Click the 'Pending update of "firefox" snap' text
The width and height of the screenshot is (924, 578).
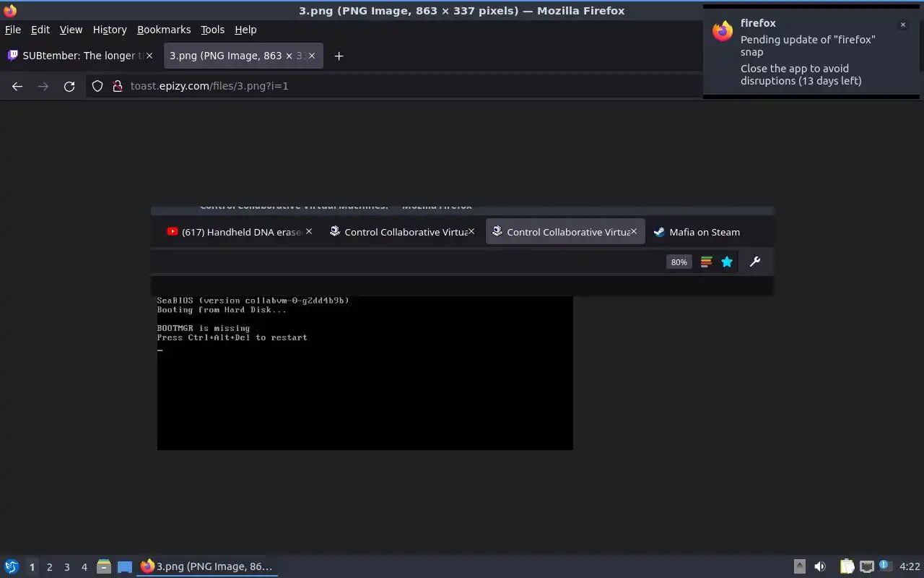point(808,46)
